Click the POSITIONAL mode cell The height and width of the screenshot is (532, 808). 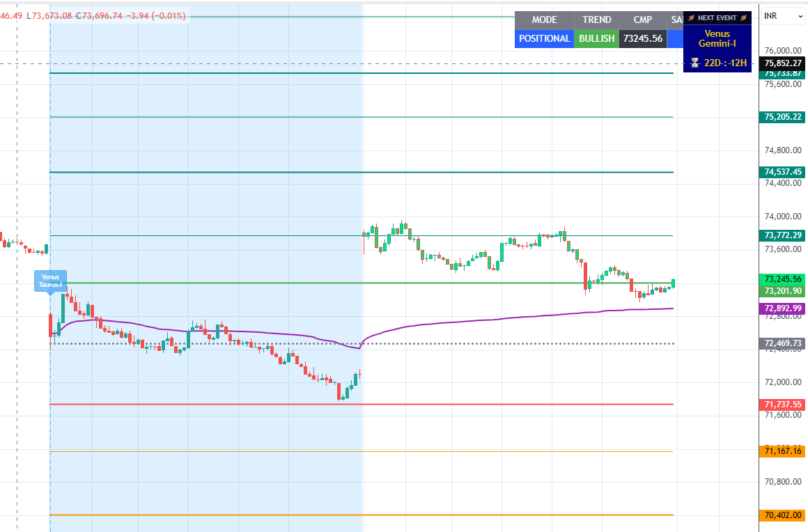tap(544, 38)
